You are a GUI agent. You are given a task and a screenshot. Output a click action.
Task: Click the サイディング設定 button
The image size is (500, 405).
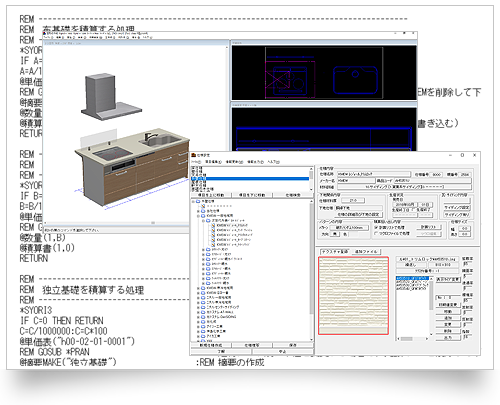tap(457, 208)
